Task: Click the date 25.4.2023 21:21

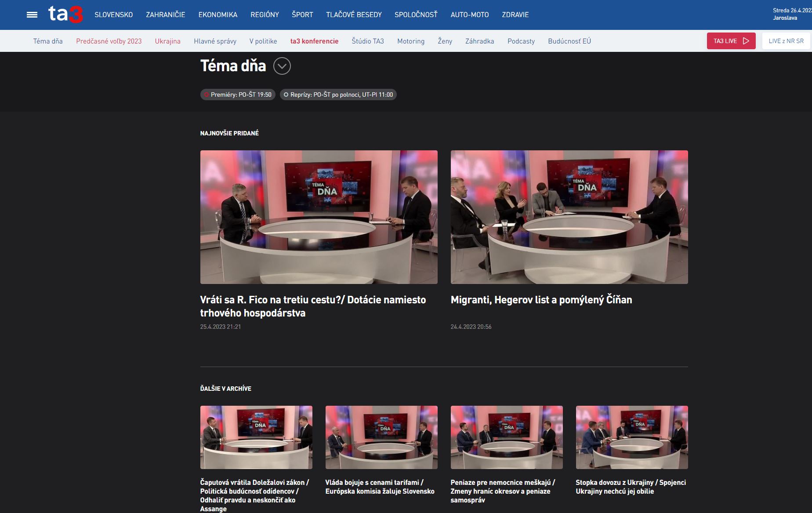Action: click(221, 327)
